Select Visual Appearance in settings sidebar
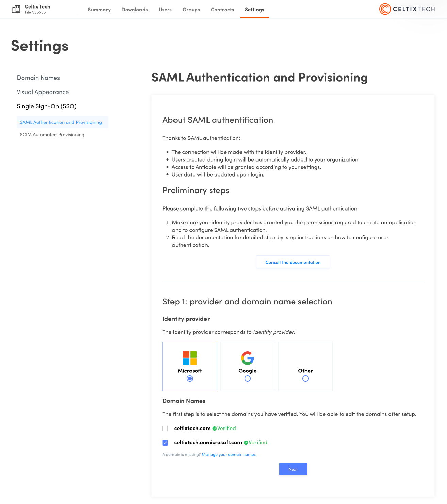447x504 pixels. coord(43,92)
